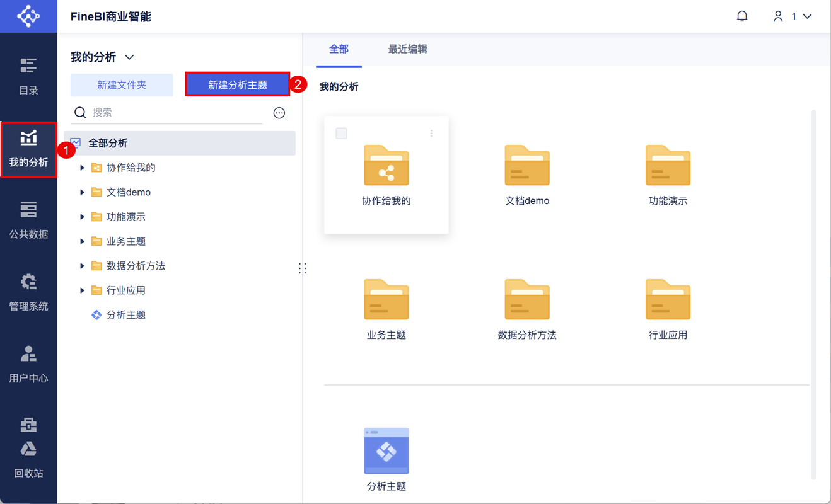Open the user account dropdown at top right
Image resolution: width=831 pixels, height=504 pixels.
pos(791,16)
